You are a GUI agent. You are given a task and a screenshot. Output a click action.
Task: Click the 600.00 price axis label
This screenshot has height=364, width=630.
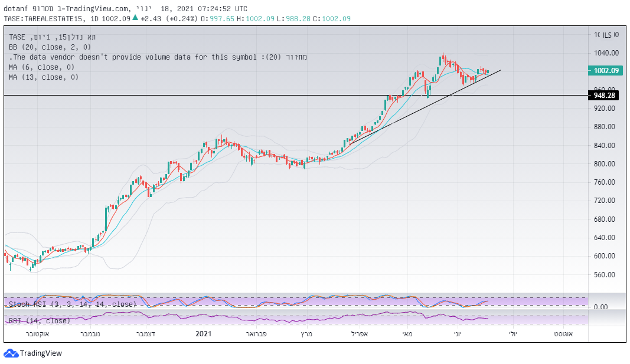click(x=604, y=256)
